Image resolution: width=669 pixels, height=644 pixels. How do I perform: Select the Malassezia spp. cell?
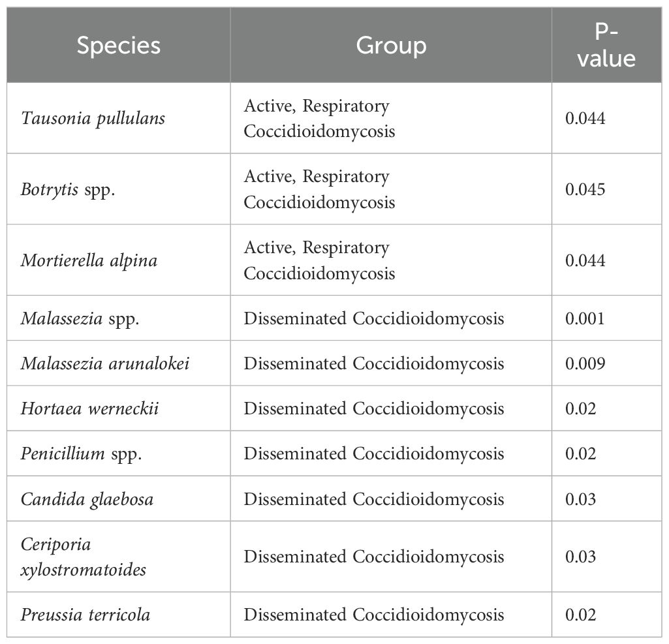point(82,318)
